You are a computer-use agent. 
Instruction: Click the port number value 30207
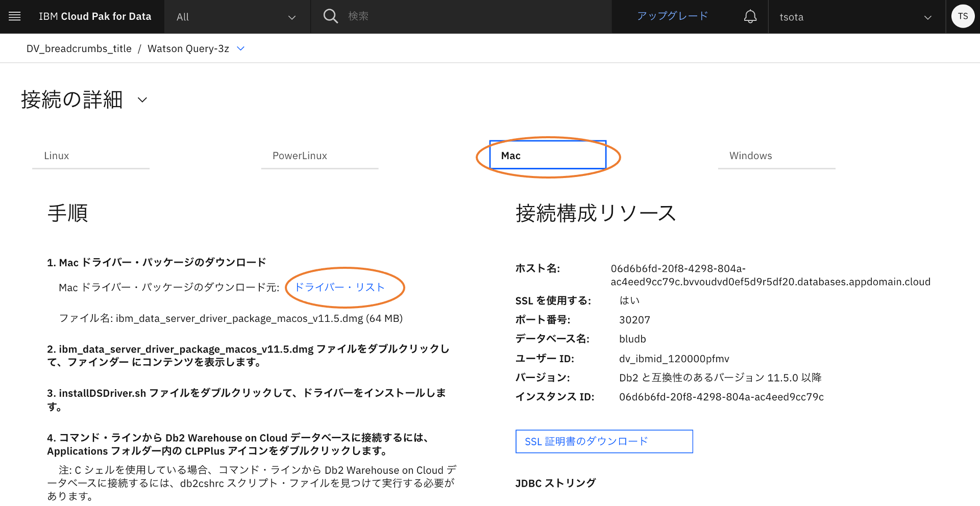pos(634,320)
